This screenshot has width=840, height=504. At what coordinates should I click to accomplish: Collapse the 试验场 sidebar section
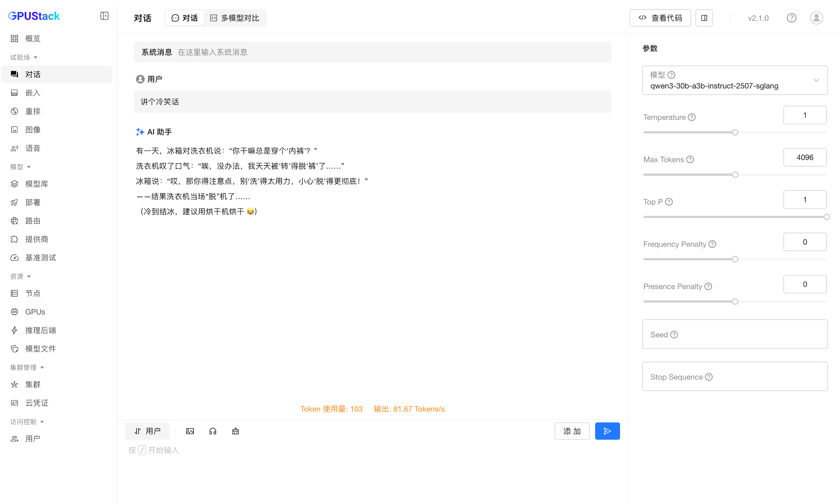coord(24,57)
